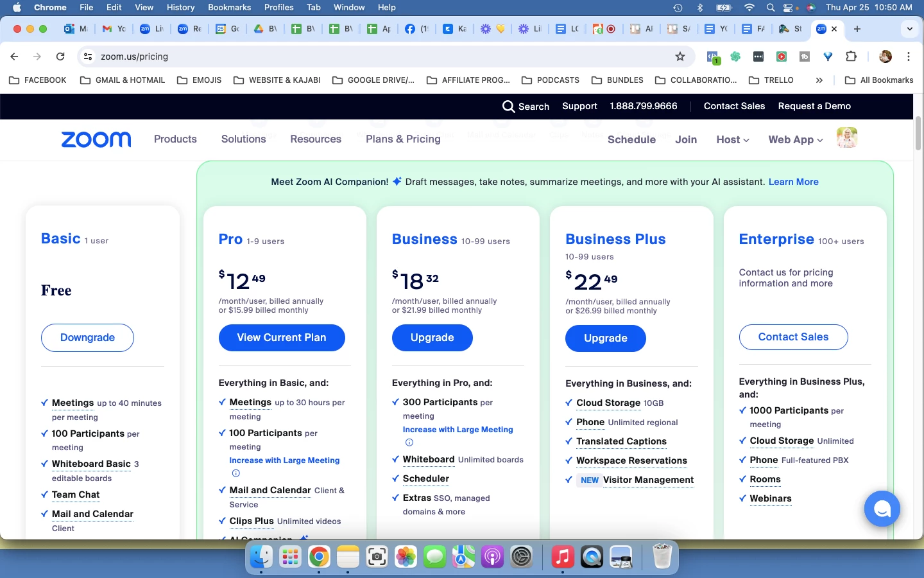Click Visitor Management under Business Plus

(648, 480)
